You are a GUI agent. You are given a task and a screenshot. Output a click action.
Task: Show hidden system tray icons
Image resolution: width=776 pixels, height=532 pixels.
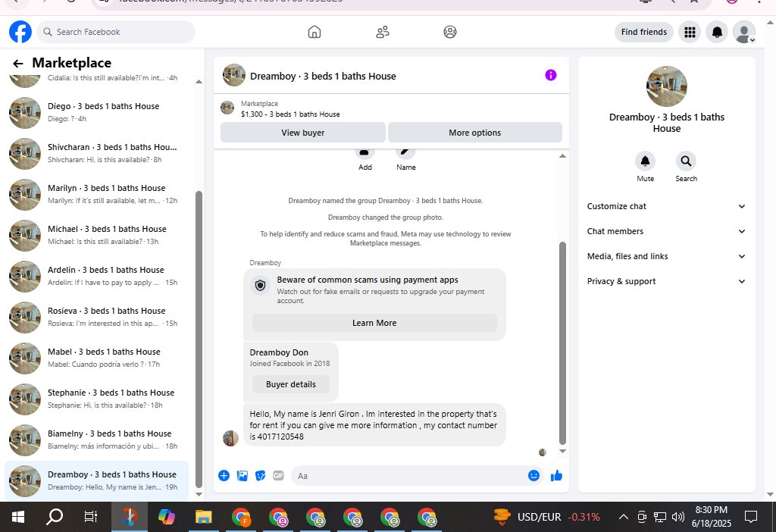click(x=624, y=517)
